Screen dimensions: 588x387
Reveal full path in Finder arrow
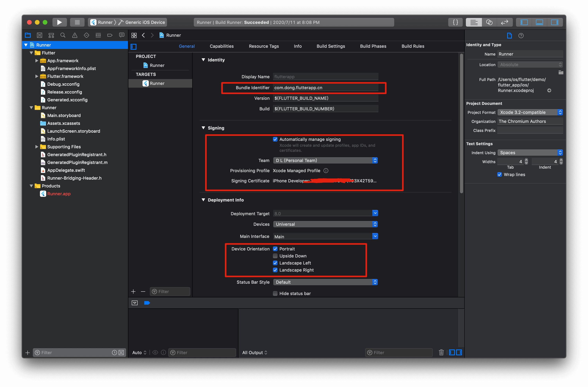coord(549,90)
